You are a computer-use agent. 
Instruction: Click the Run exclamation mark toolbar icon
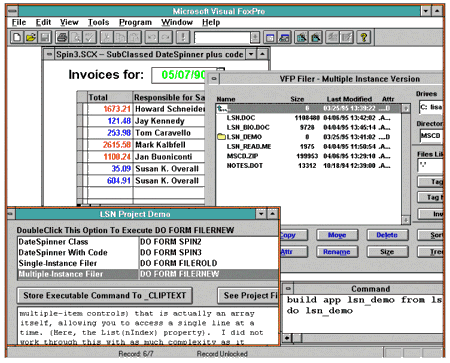point(183,37)
